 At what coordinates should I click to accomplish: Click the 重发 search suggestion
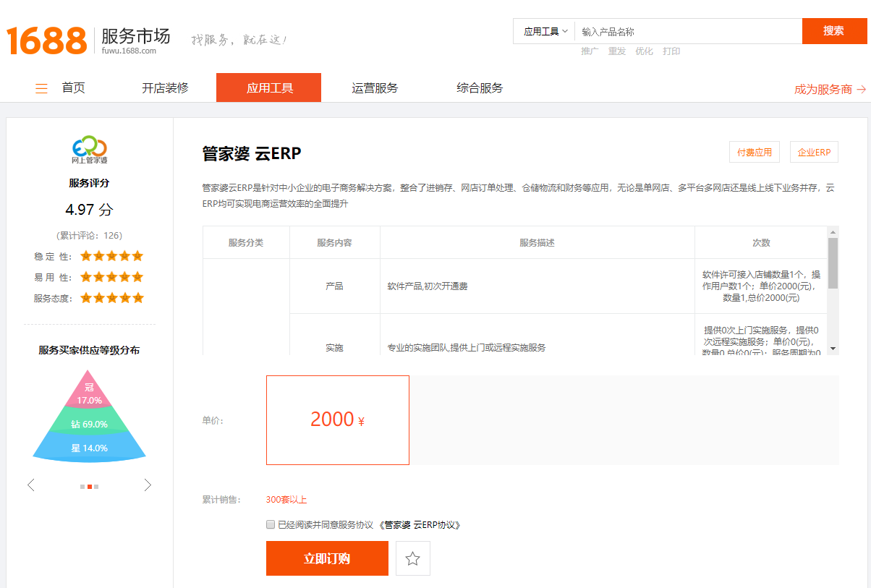[x=617, y=51]
